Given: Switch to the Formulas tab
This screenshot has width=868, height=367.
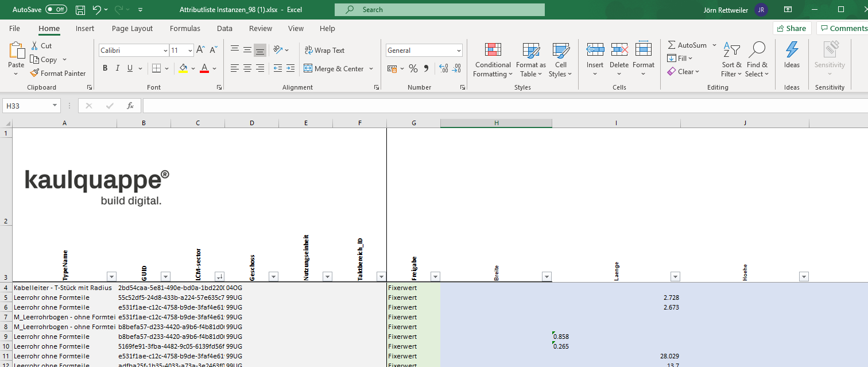Looking at the screenshot, I should click(185, 28).
